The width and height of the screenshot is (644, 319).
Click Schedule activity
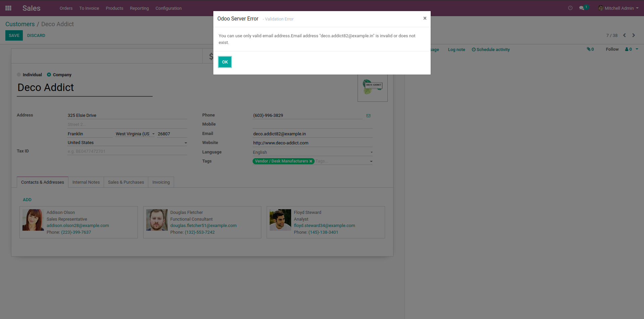(491, 49)
